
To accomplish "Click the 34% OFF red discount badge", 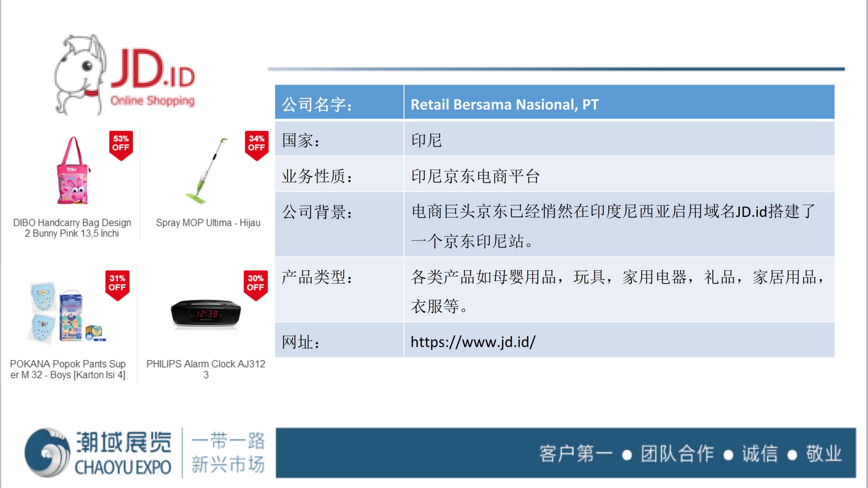I will coord(256,146).
